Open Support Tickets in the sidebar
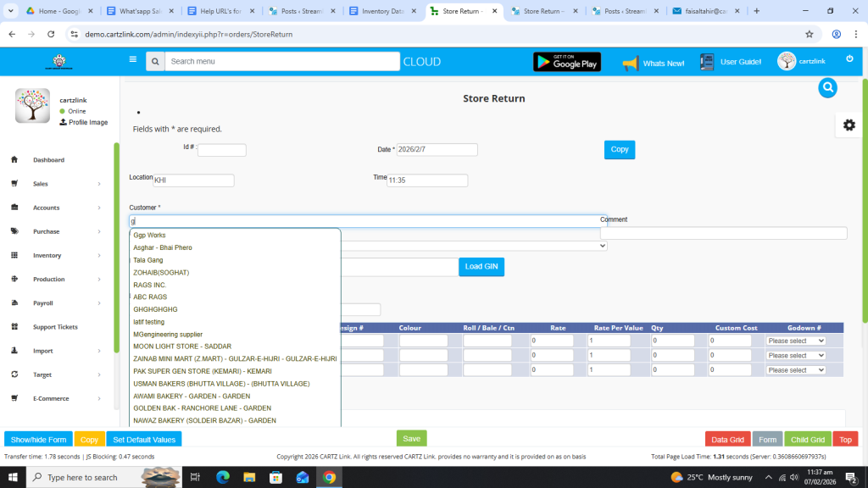868x488 pixels. point(55,327)
